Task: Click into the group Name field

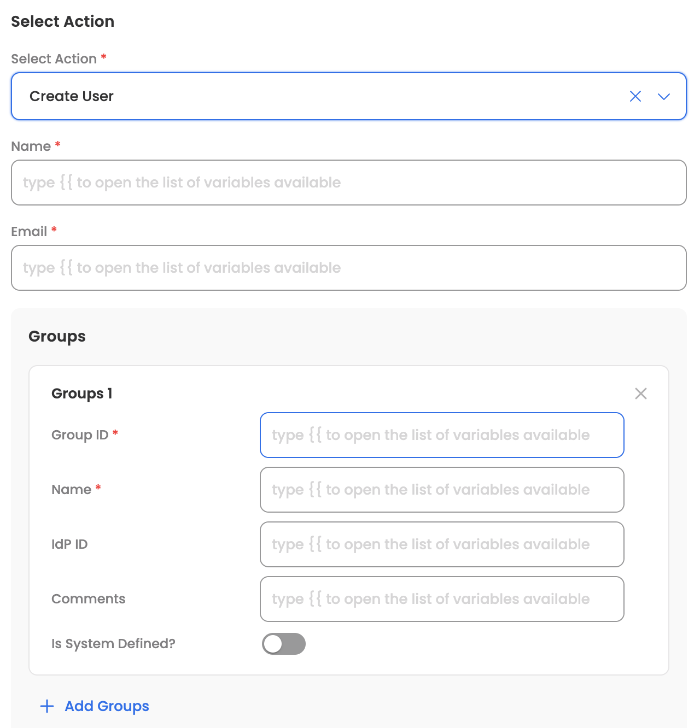Action: pyautogui.click(x=442, y=490)
